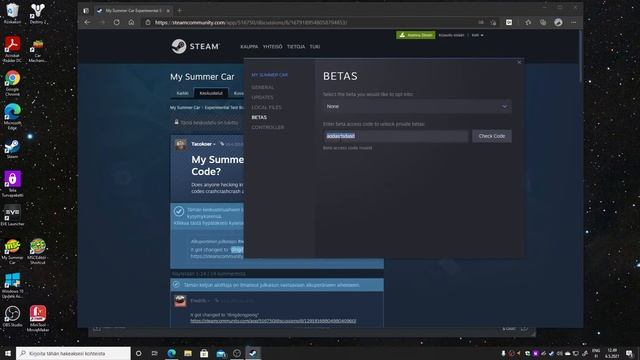Open OBS Studio desktop icon
This screenshot has height=360, width=640.
coord(12,316)
